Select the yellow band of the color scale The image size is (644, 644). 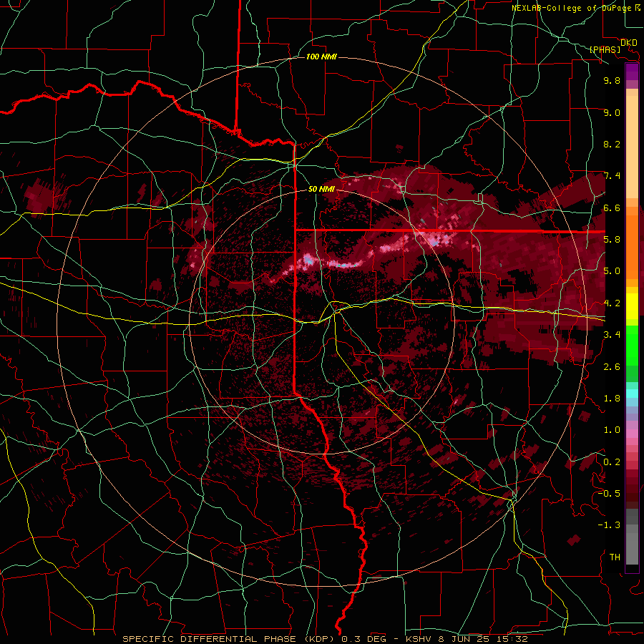[632, 306]
